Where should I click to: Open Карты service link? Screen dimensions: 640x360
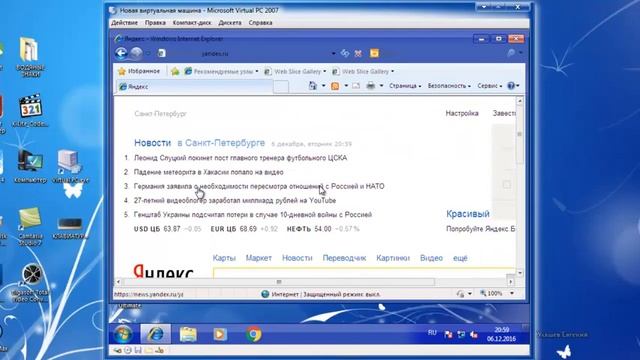(224, 258)
